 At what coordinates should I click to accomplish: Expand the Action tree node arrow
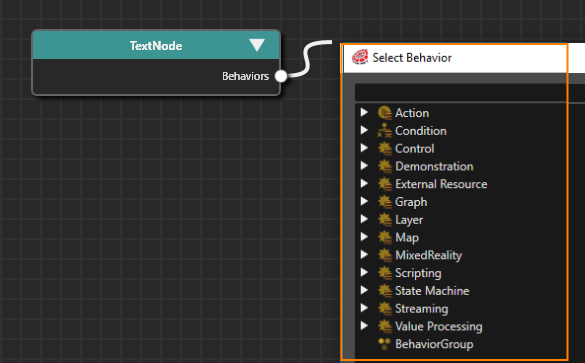(x=364, y=112)
